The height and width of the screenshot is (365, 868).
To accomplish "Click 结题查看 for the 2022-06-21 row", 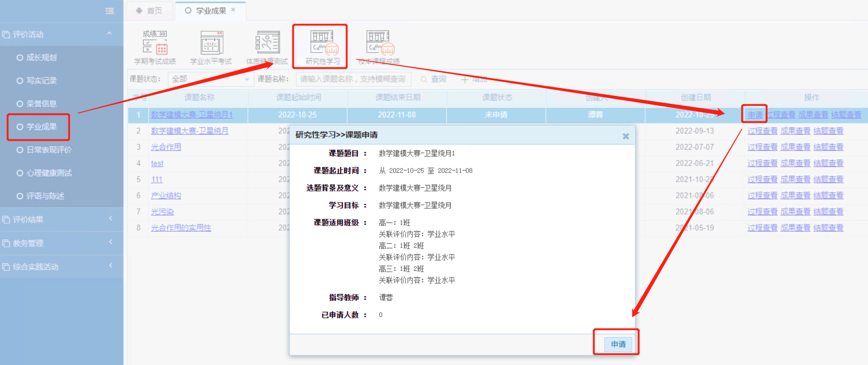I will 828,163.
